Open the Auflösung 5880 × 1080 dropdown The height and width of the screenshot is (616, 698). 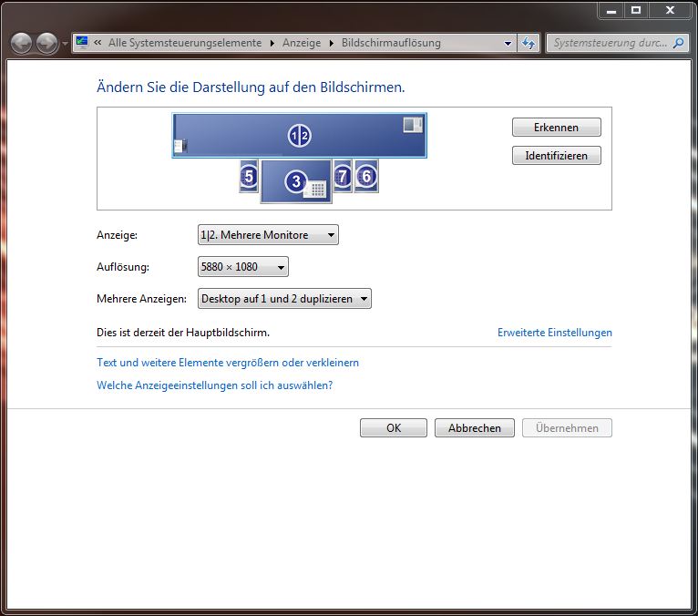(243, 267)
